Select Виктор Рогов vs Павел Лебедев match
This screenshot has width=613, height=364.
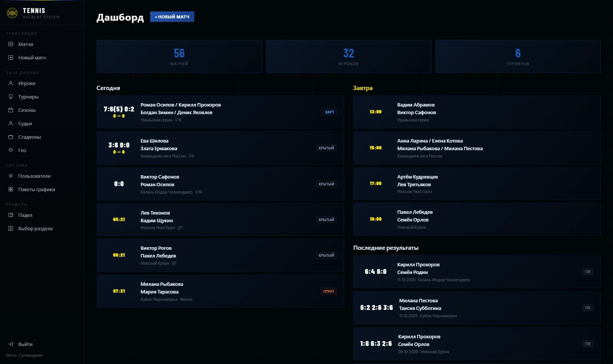click(220, 255)
